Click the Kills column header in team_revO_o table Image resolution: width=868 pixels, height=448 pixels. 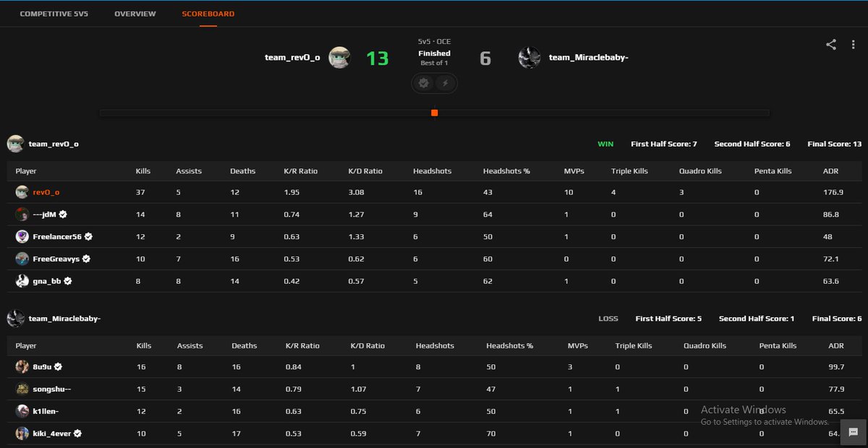tap(143, 171)
